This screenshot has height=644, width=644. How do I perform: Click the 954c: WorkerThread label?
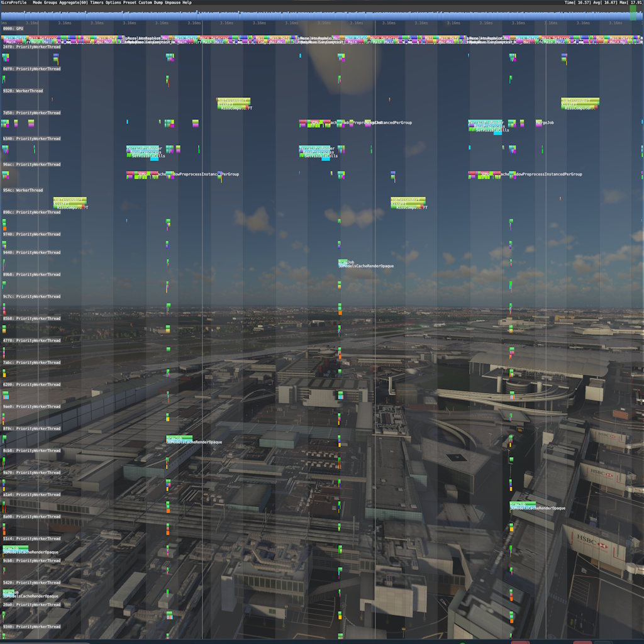pos(23,190)
